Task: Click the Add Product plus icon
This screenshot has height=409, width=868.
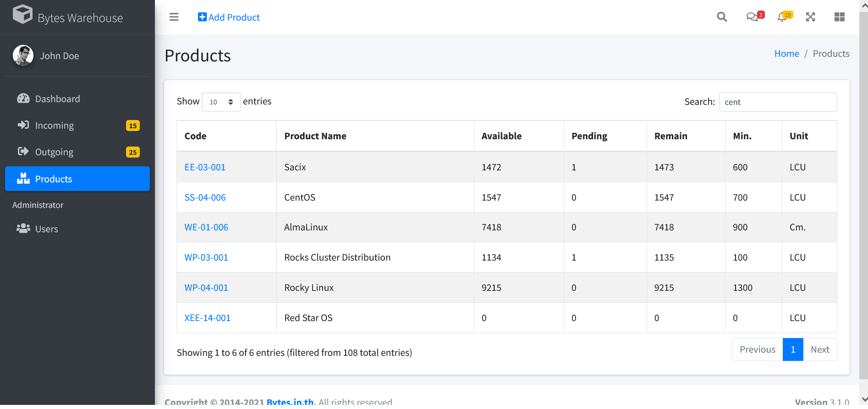Action: point(202,17)
